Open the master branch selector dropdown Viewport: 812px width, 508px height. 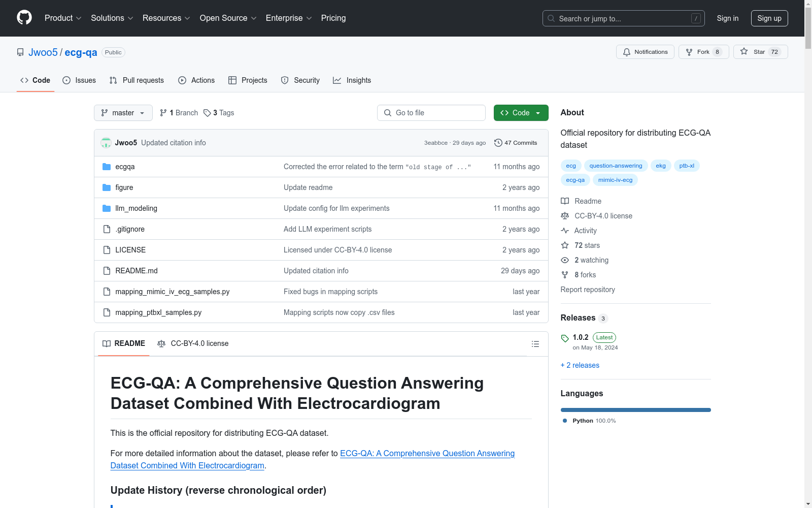[x=123, y=113]
